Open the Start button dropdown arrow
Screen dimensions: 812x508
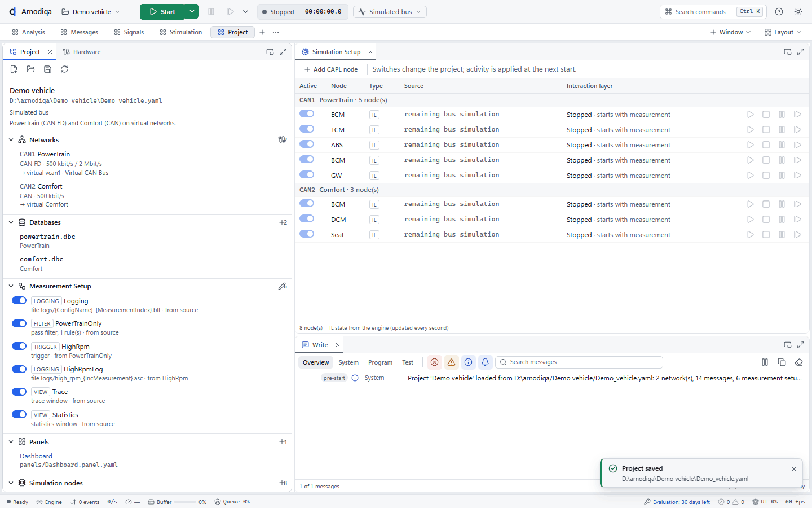click(192, 11)
